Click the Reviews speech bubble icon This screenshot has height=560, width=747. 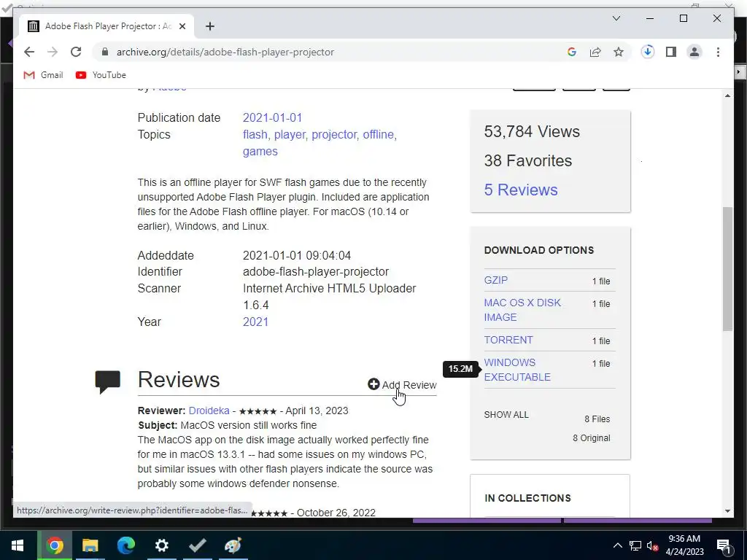point(108,382)
